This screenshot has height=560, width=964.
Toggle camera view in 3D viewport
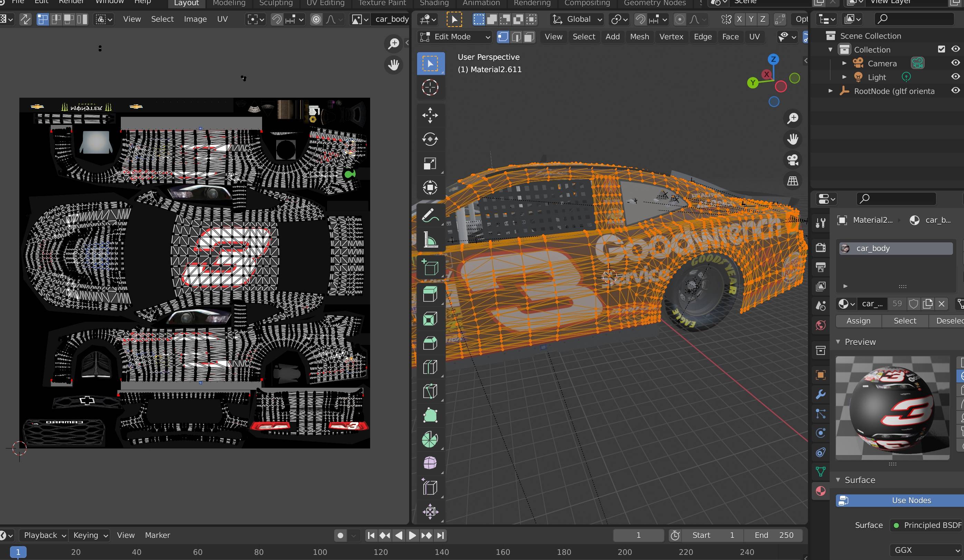click(x=793, y=160)
